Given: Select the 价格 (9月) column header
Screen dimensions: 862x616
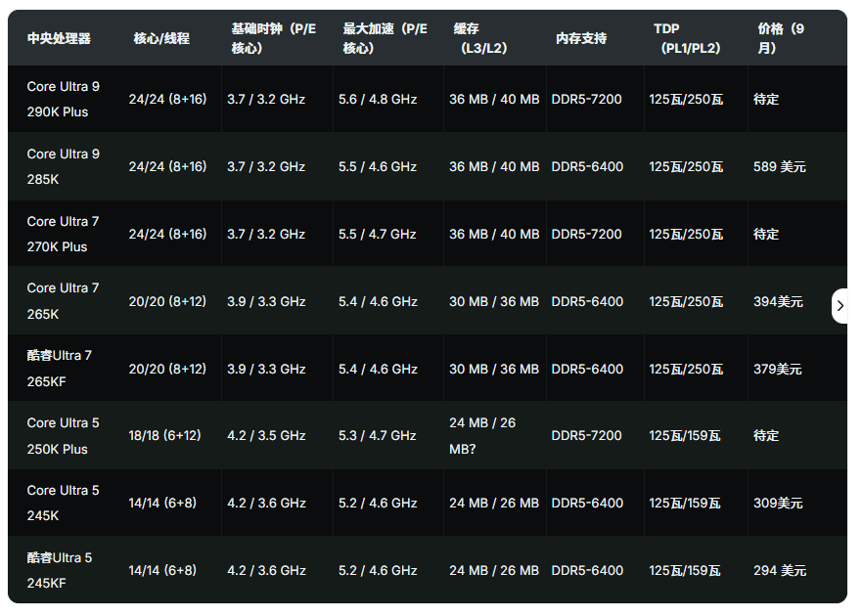Looking at the screenshot, I should pyautogui.click(x=781, y=38).
